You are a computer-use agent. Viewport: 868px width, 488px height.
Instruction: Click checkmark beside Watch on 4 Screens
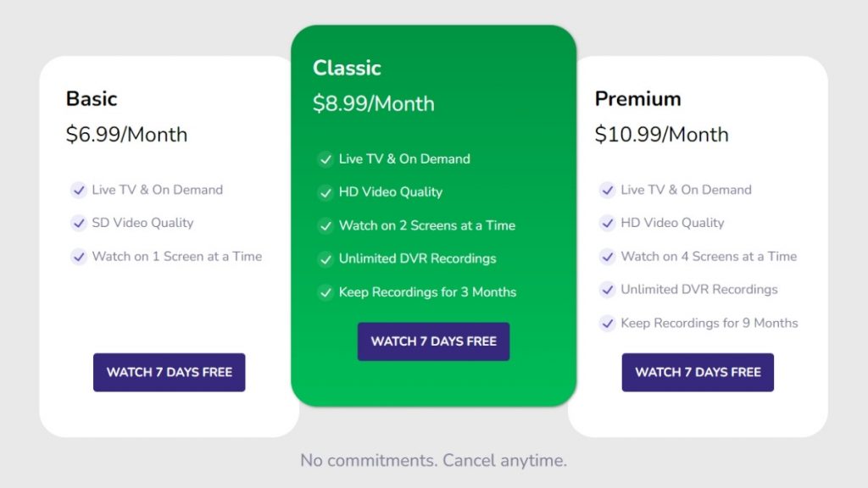click(x=607, y=257)
